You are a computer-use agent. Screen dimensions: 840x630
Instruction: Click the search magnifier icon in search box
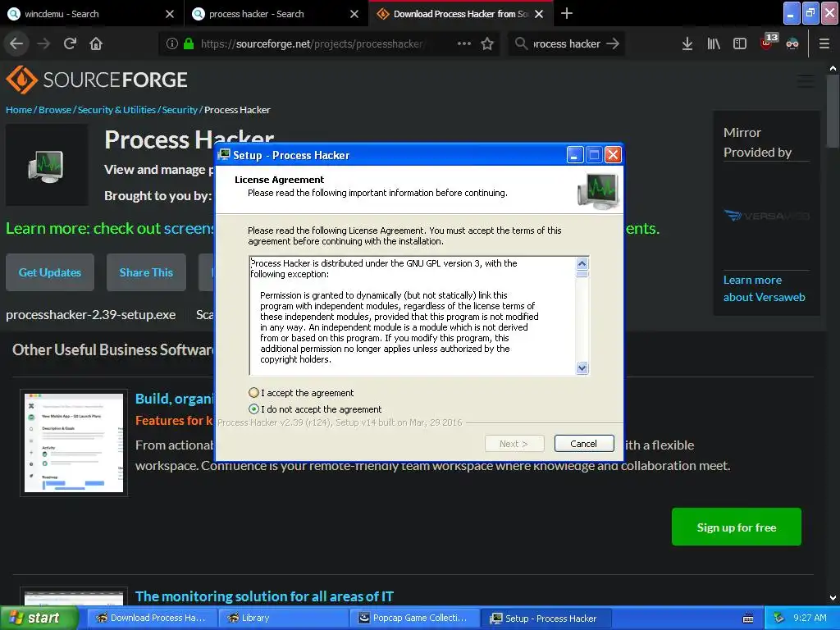click(521, 43)
